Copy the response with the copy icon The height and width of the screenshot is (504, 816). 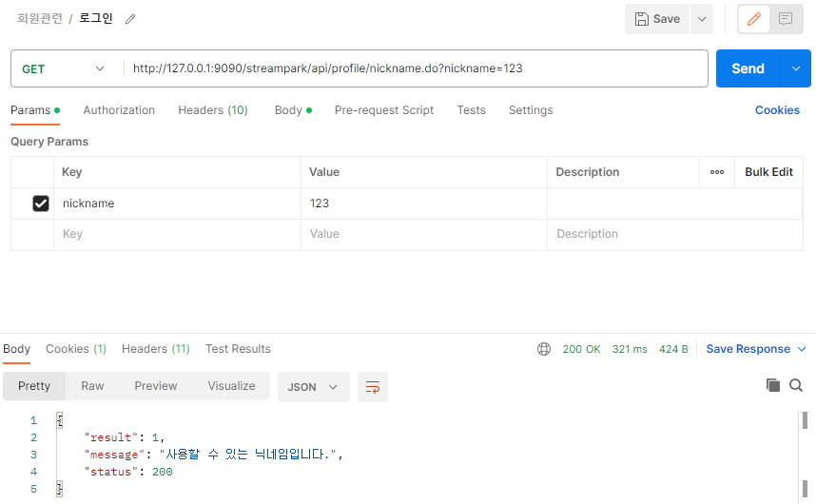[x=773, y=385]
